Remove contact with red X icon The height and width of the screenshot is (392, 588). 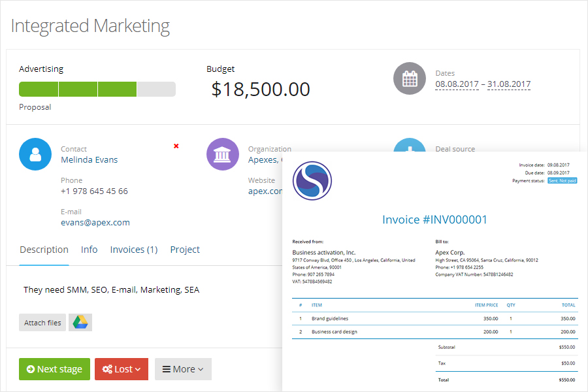point(176,146)
